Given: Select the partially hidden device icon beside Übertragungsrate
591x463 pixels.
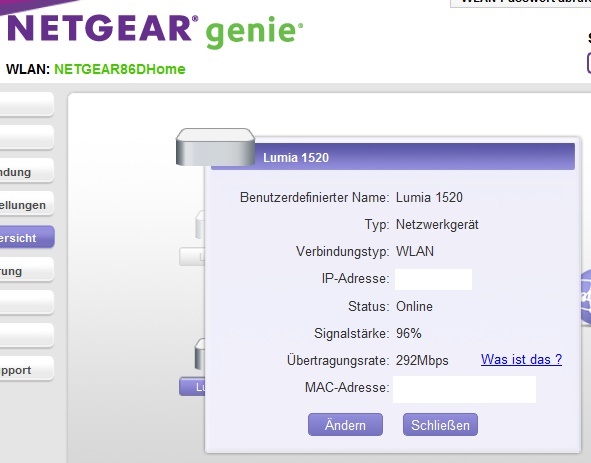Looking at the screenshot, I should (x=199, y=354).
